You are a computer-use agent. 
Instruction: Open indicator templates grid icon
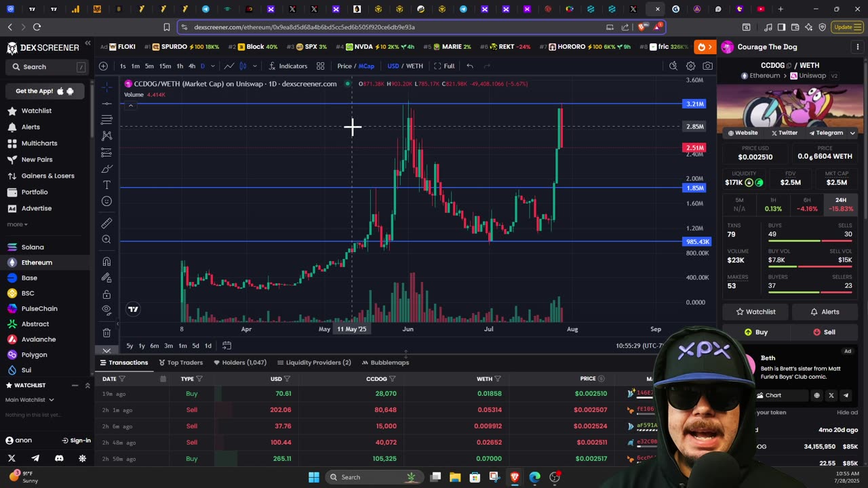coord(320,66)
